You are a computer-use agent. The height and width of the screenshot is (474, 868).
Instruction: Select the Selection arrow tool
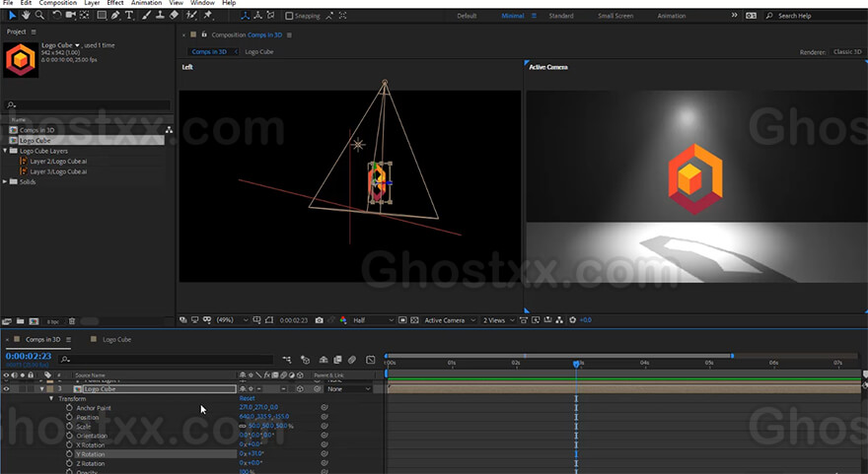[12, 16]
